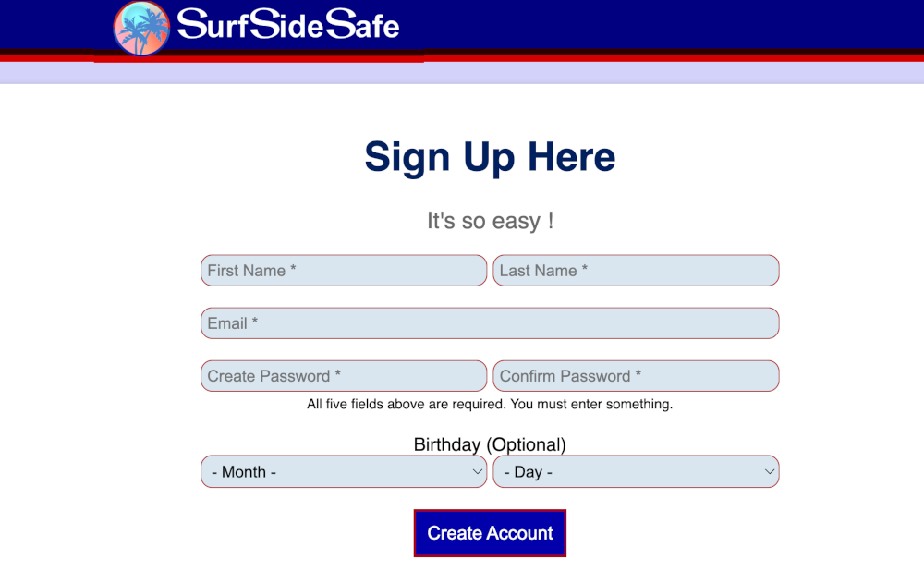924x571 pixels.
Task: Choose a month from the Month combo box
Action: tap(343, 471)
